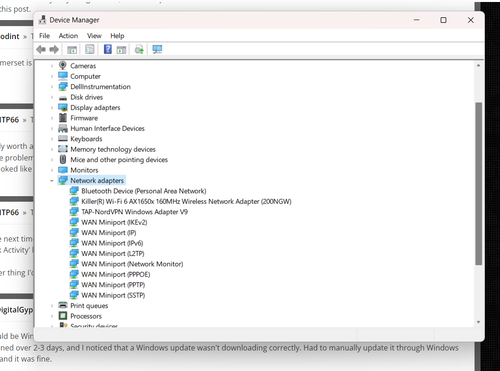Select WAN Miniport (PPPOE)
Viewport: 500px width, 371px height.
coord(116,274)
